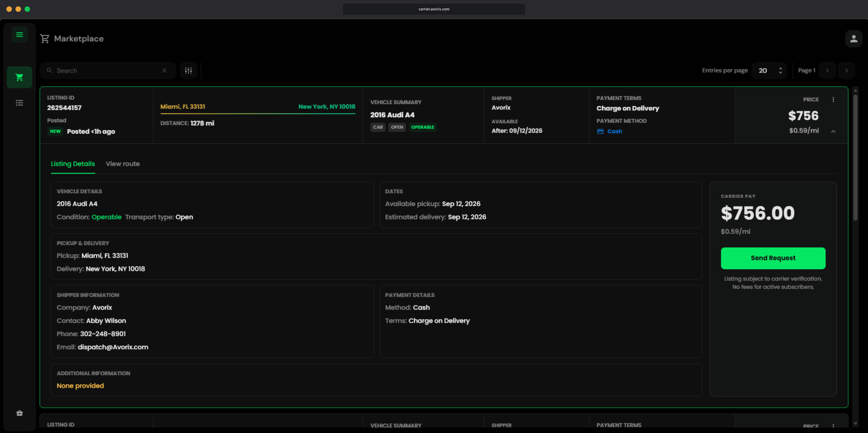The width and height of the screenshot is (868, 433).
Task: Click the Marketplace cart icon in the header
Action: 45,39
